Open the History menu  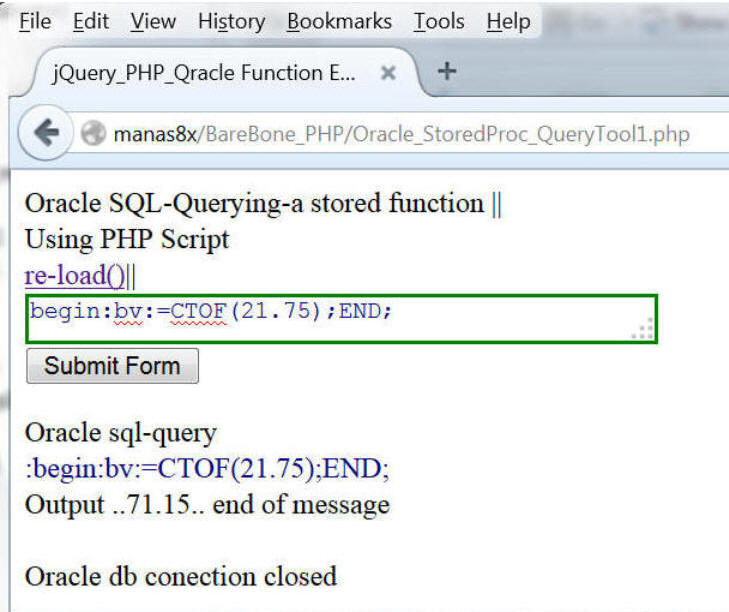(x=232, y=21)
